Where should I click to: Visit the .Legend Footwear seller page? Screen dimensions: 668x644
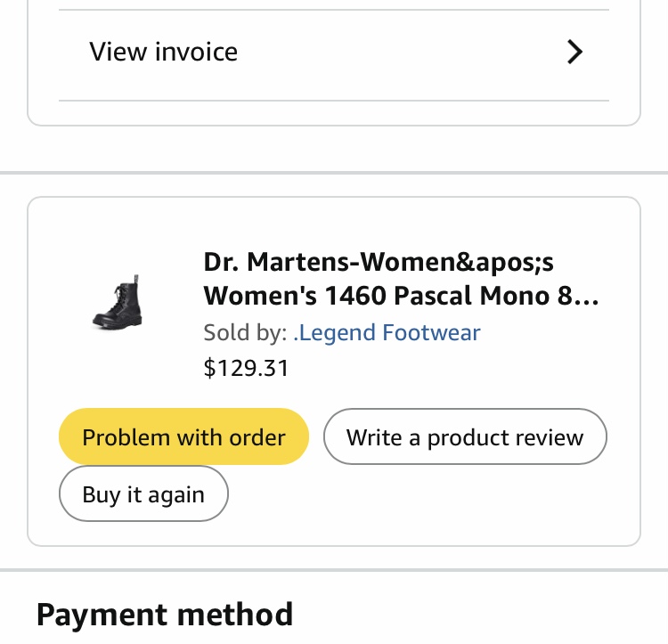pyautogui.click(x=387, y=333)
